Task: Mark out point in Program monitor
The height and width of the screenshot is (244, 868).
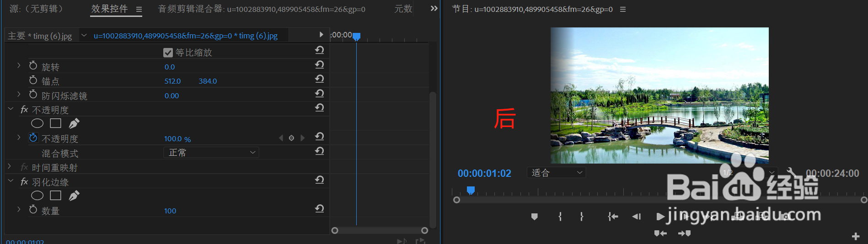Action: click(x=582, y=217)
